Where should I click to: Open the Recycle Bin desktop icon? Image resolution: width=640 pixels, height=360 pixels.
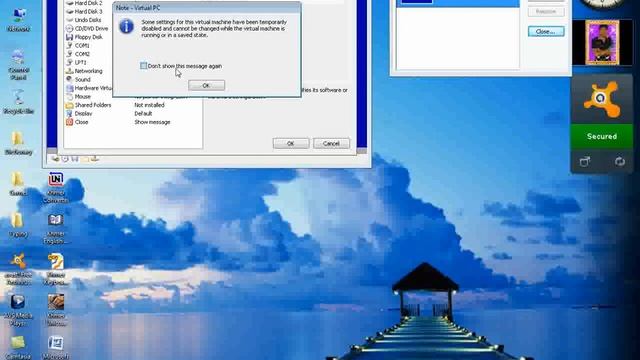point(18,102)
